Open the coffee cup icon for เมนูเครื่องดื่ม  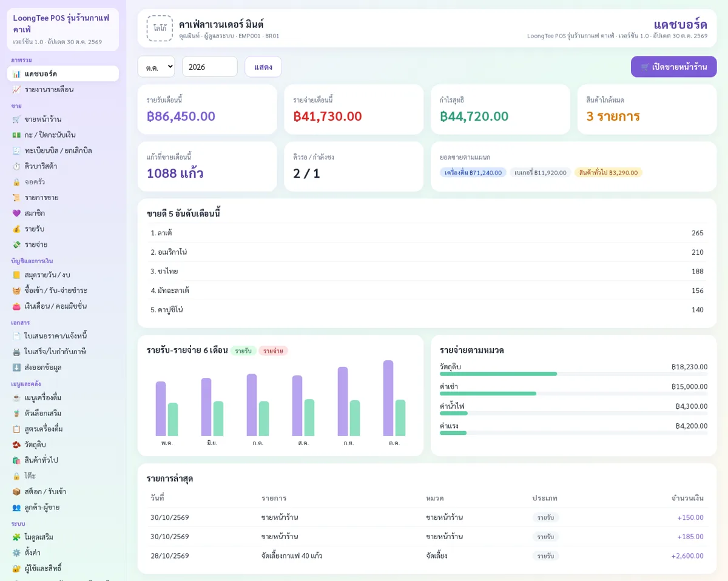tap(16, 398)
